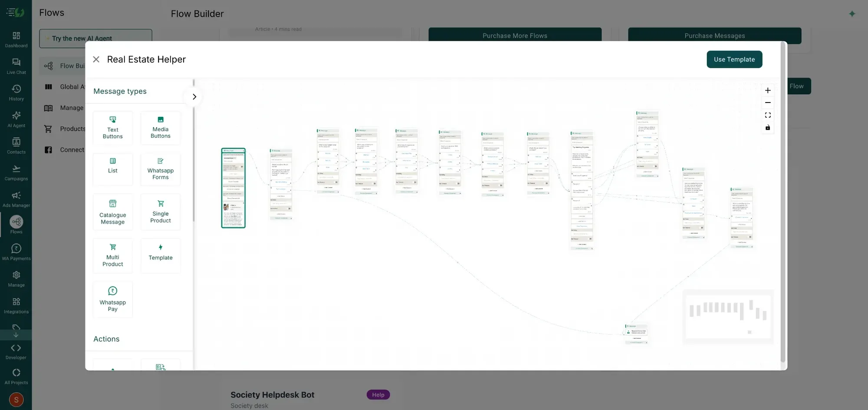Click the sparkle icon in the header

click(852, 14)
